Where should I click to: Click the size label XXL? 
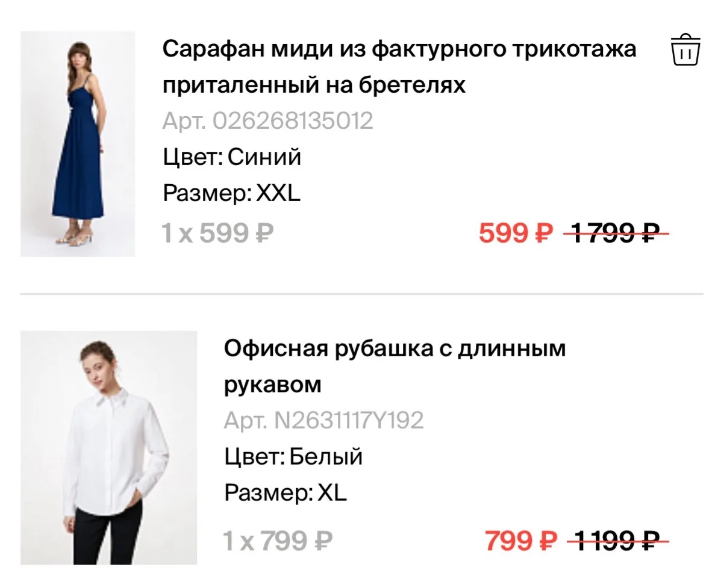click(278, 193)
